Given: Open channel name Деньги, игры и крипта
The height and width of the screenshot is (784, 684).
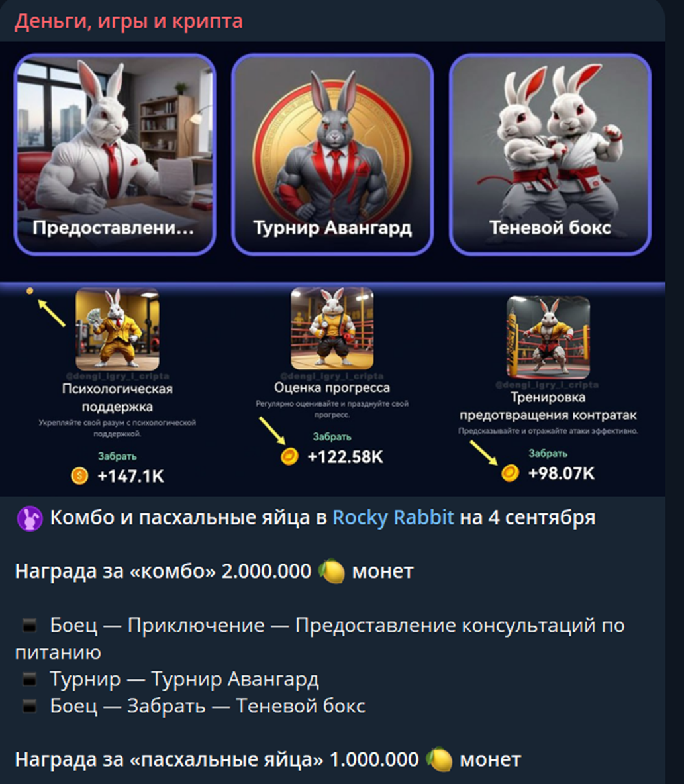Looking at the screenshot, I should pyautogui.click(x=128, y=21).
